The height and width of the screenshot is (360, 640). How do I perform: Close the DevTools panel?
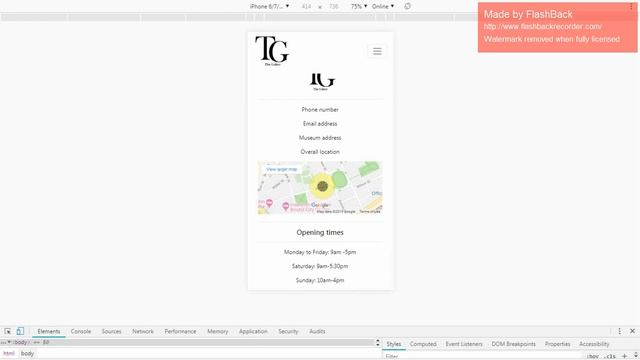tap(632, 331)
